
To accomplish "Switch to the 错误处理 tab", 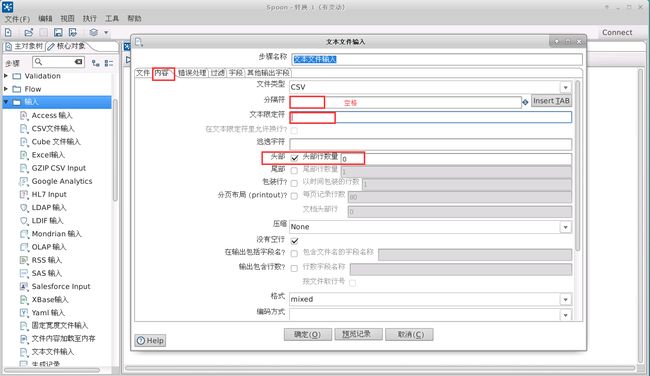I will [x=192, y=73].
